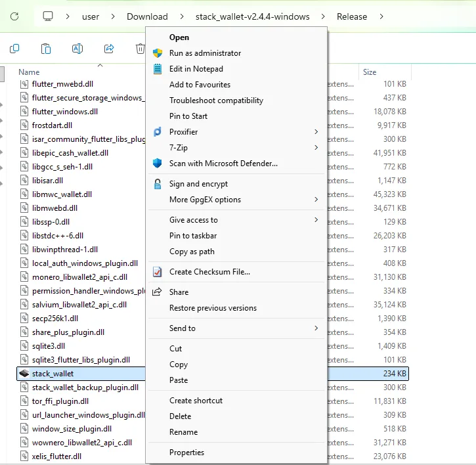This screenshot has height=465, width=476.
Task: Select the file libstdc++-6.dll
Action: (x=58, y=236)
